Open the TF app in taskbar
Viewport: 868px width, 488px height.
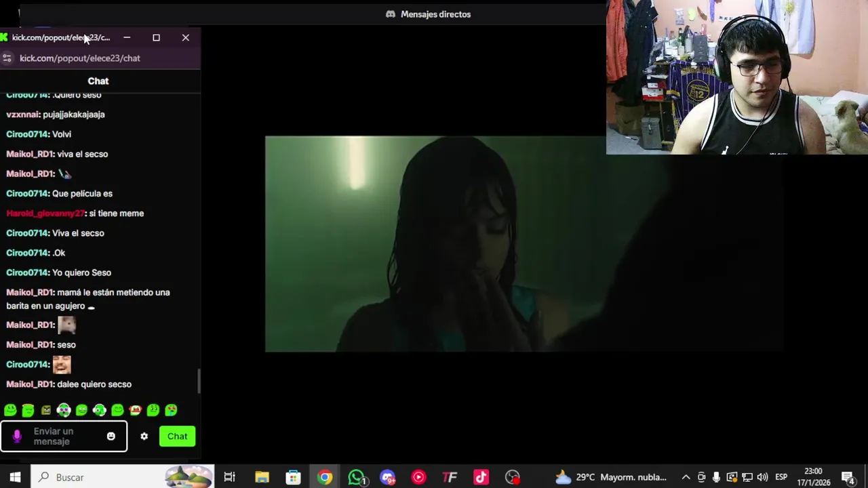pyautogui.click(x=450, y=477)
